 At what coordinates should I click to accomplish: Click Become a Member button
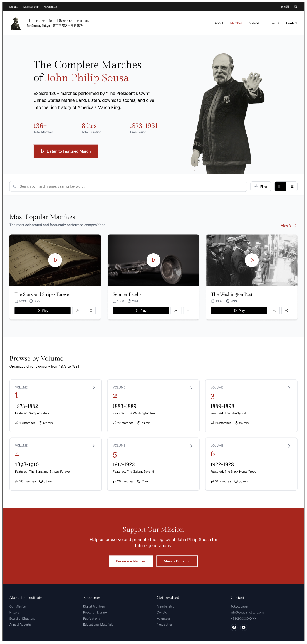tap(131, 561)
